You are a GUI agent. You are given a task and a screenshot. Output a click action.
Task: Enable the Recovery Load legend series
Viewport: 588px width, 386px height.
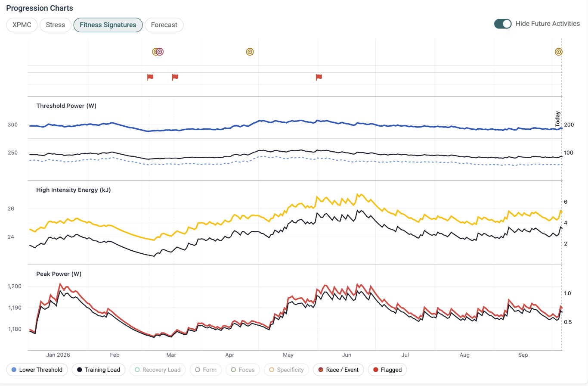point(158,370)
